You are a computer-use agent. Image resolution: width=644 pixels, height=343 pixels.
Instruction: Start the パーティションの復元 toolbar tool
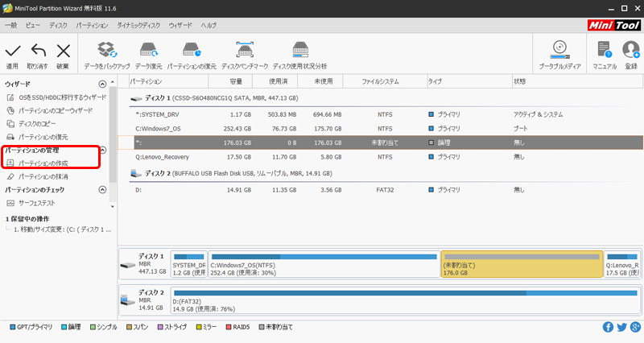click(x=192, y=55)
